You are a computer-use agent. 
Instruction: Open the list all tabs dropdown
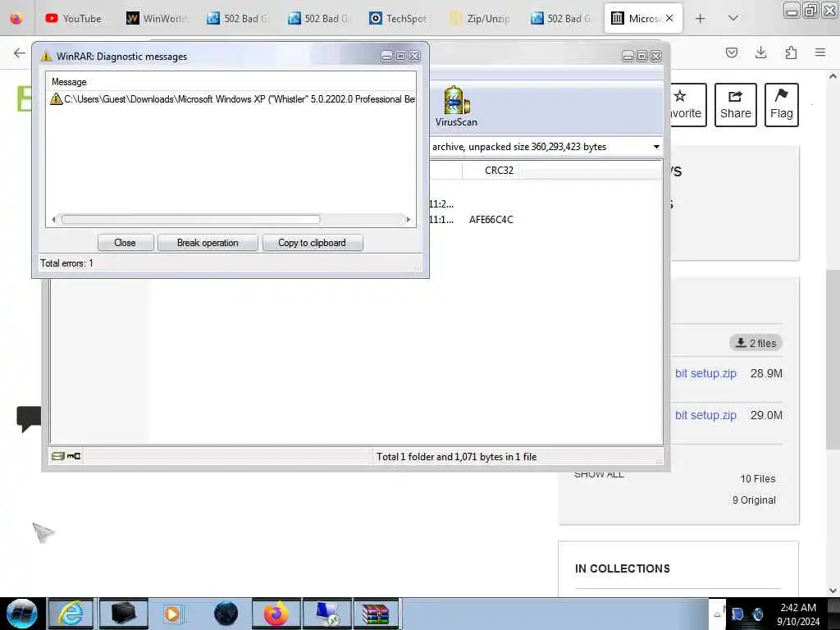(x=733, y=18)
